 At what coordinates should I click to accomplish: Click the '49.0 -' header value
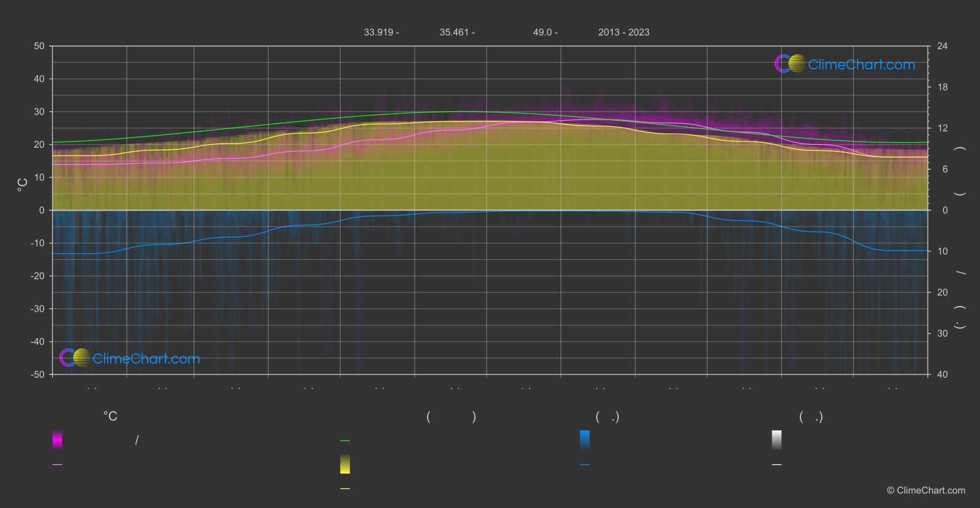(x=545, y=32)
